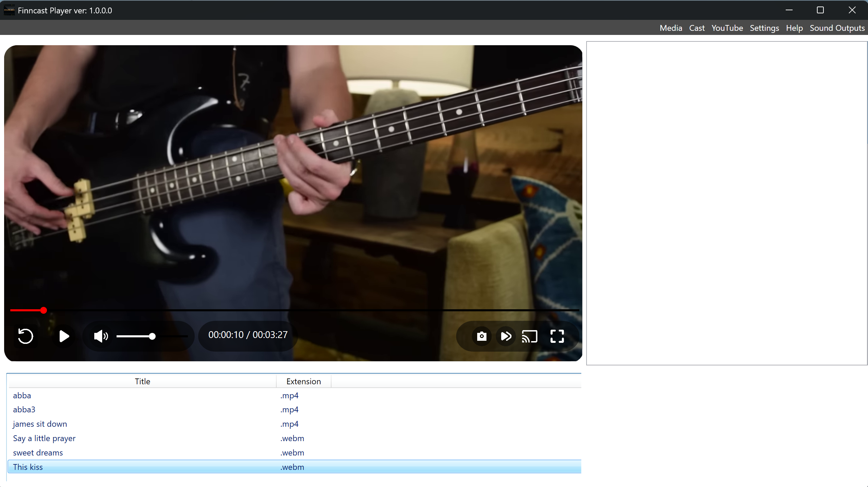Click the cast to device icon
Viewport: 868px width, 487px height.
(x=529, y=336)
